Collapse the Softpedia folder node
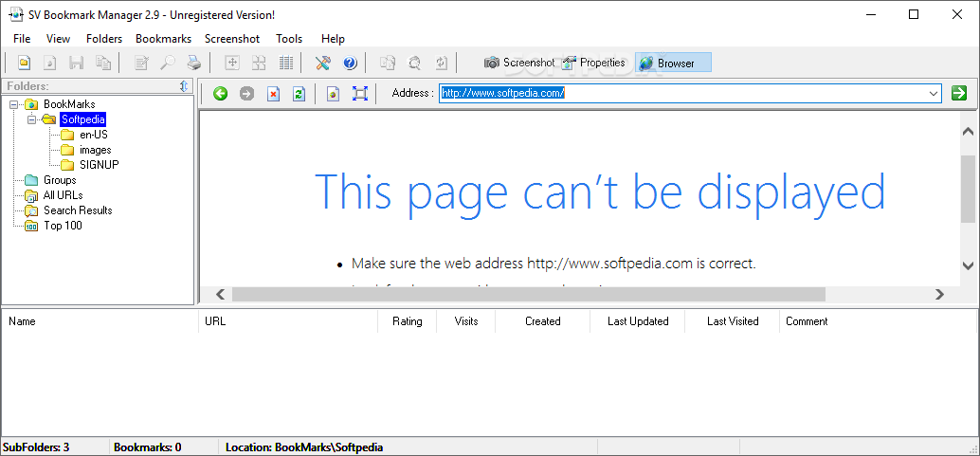The height and width of the screenshot is (456, 980). point(31,119)
